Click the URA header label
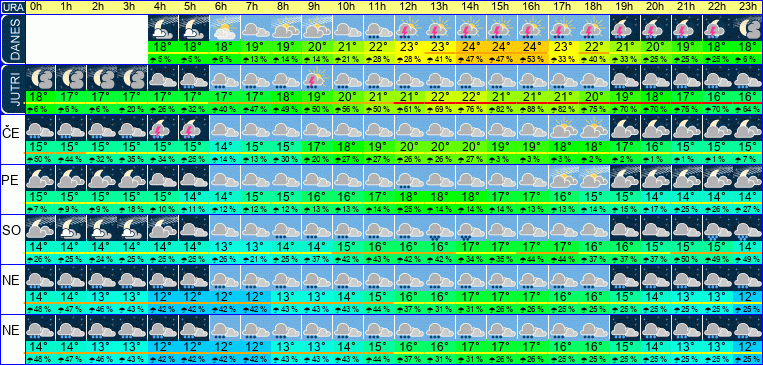The image size is (763, 365). [12, 7]
